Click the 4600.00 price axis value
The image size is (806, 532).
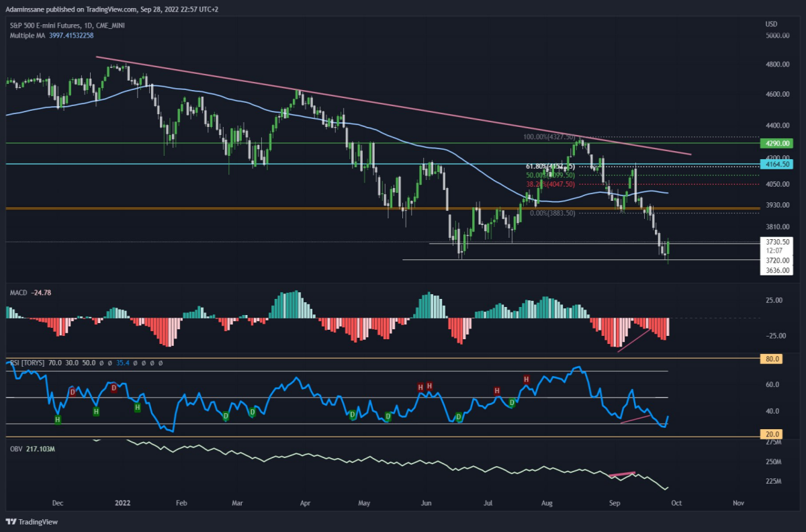click(776, 95)
